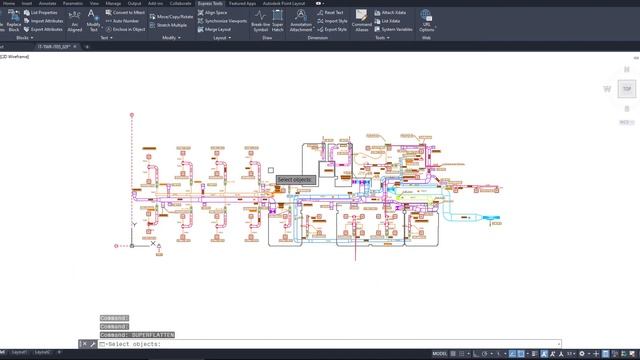Click the Replace Block tool

tap(13, 20)
